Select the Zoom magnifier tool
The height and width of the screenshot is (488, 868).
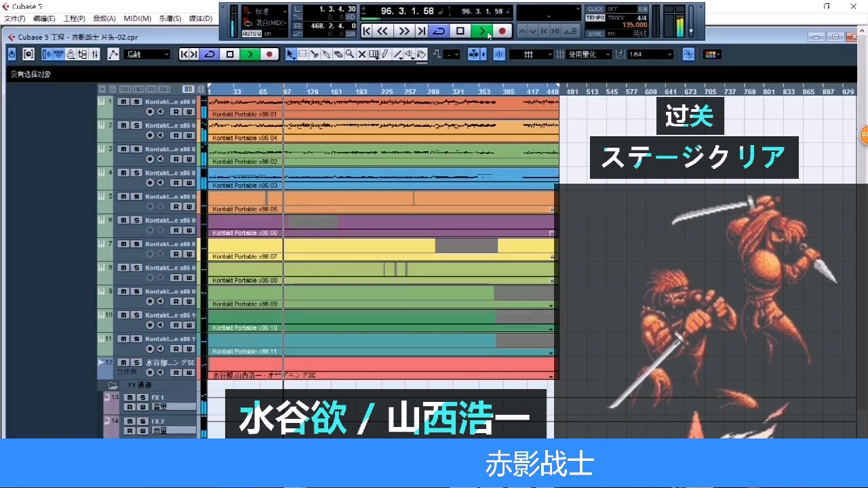(349, 54)
